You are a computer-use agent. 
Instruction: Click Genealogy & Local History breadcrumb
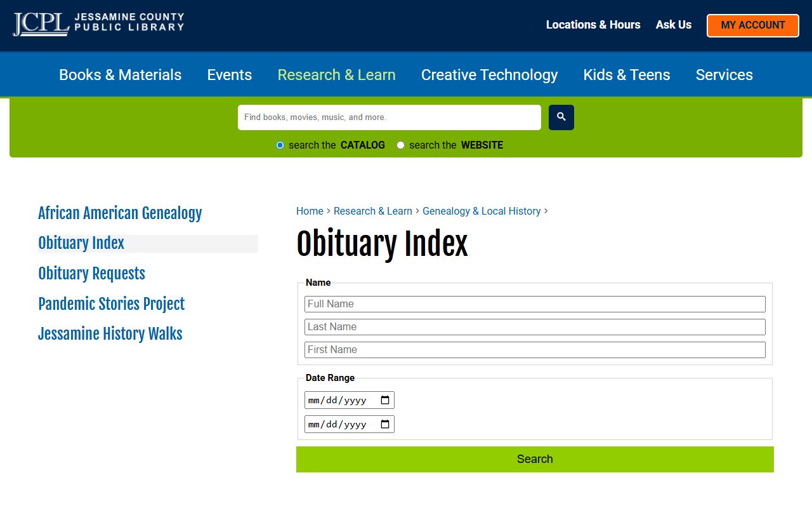click(x=481, y=211)
